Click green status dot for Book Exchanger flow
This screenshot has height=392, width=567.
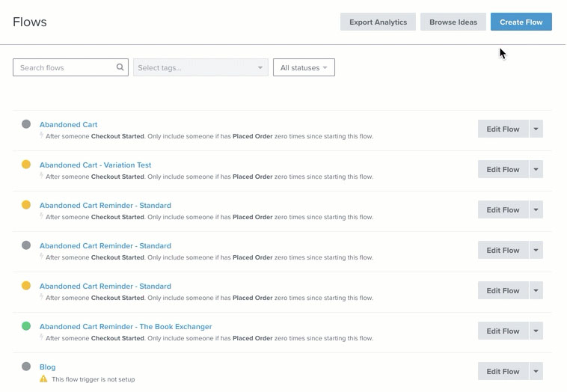tap(26, 326)
